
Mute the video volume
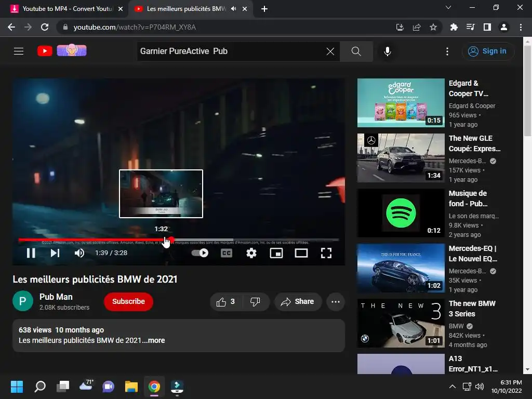[x=79, y=253]
